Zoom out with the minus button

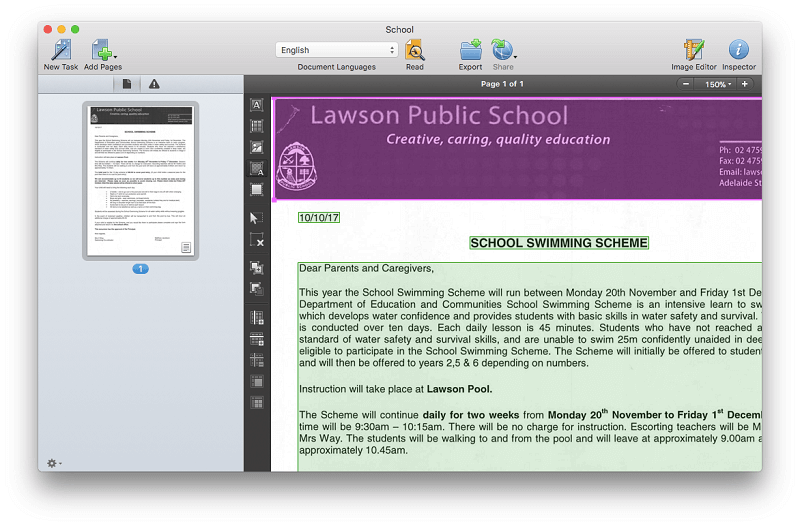(686, 84)
